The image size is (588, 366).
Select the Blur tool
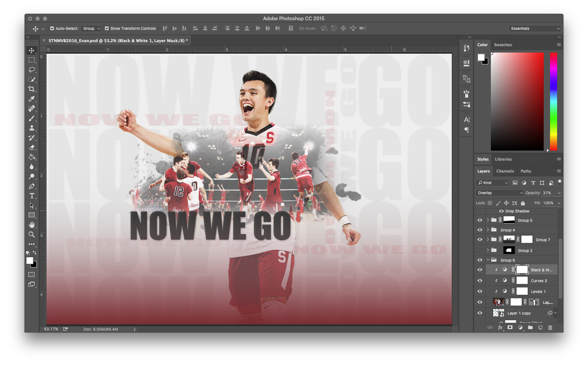point(31,167)
